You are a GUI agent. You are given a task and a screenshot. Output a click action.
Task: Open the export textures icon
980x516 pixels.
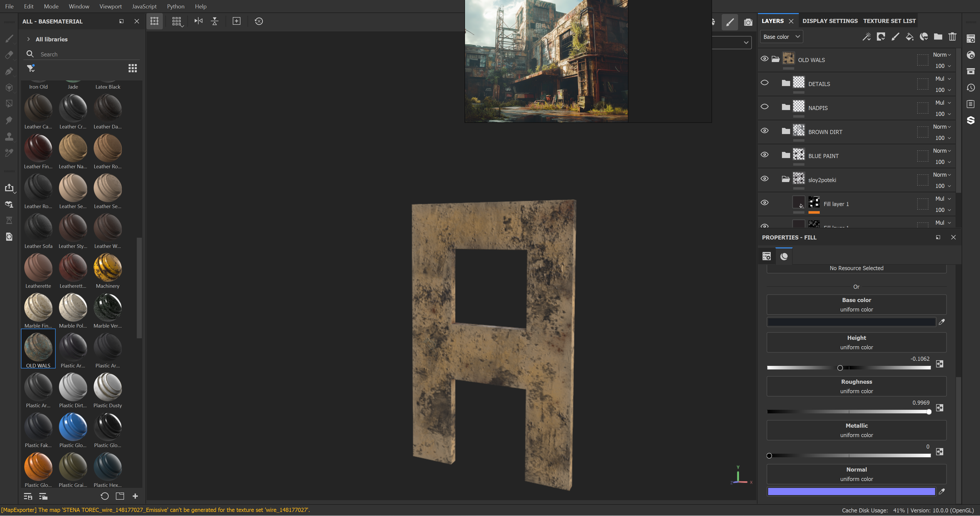pos(9,188)
